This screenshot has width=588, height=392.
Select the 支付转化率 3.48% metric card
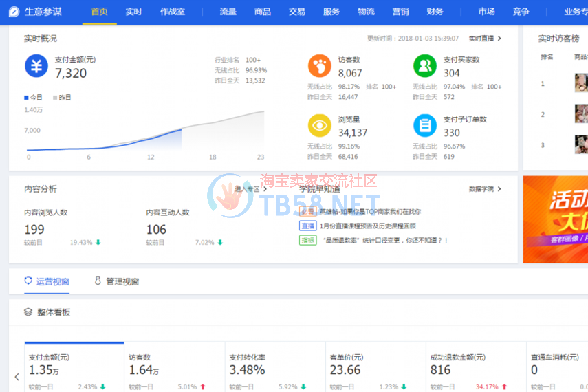point(275,368)
